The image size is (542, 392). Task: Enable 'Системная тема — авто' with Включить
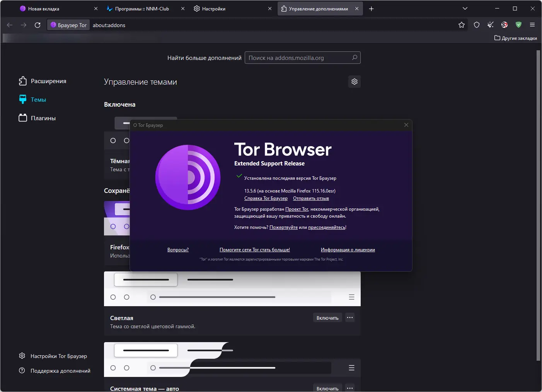click(327, 388)
